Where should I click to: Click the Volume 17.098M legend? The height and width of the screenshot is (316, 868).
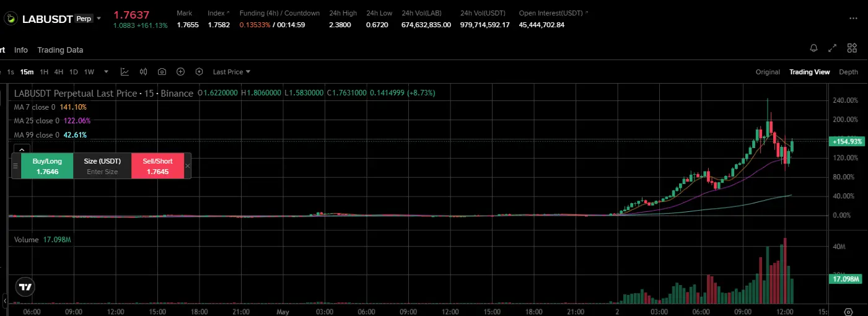[42, 240]
